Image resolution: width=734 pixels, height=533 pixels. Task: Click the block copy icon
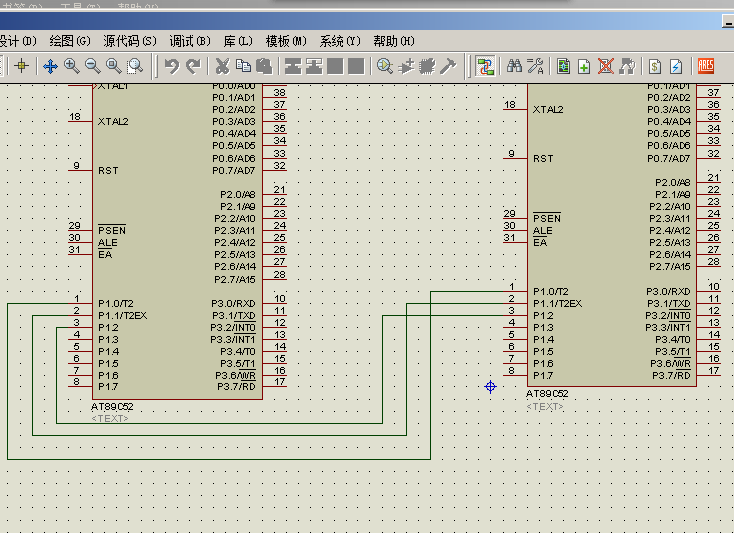pyautogui.click(x=293, y=66)
